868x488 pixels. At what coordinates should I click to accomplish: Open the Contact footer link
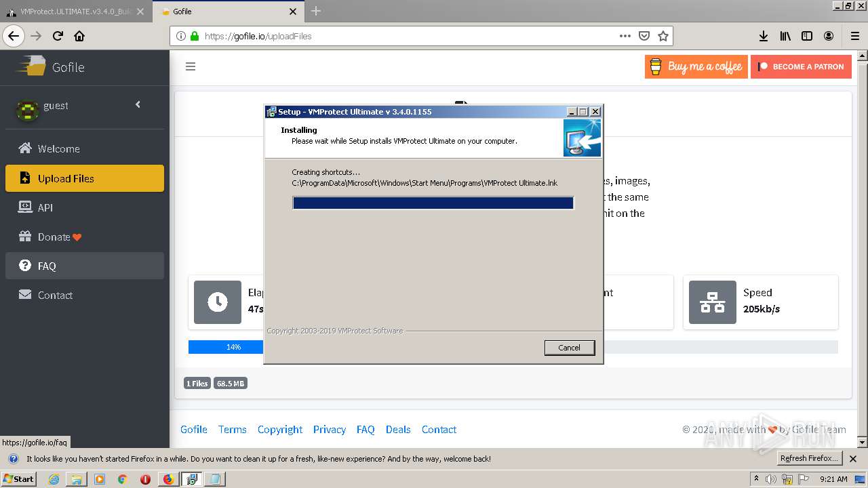coord(439,429)
